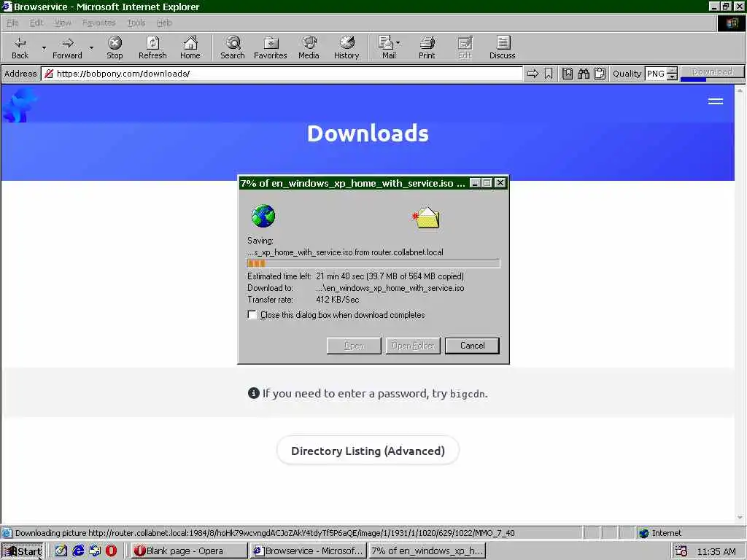
Task: Click the 'Downloads' page heading
Action: pos(368,133)
